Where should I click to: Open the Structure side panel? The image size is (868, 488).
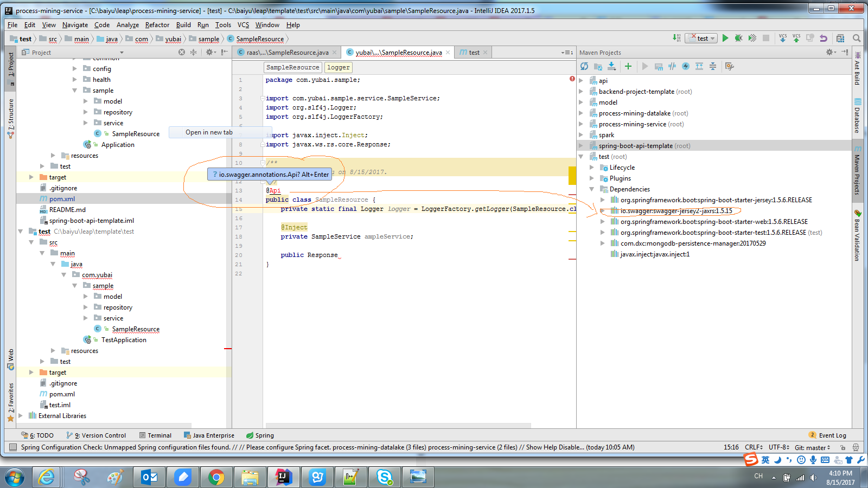click(10, 118)
